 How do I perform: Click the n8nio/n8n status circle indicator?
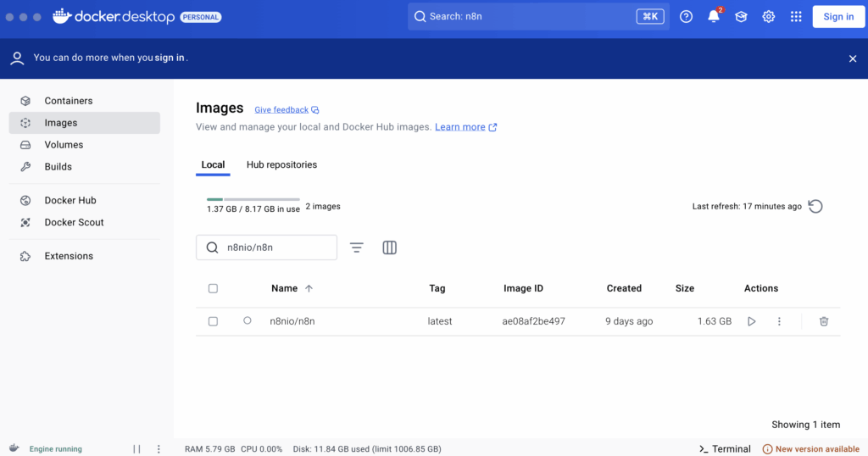click(x=248, y=320)
